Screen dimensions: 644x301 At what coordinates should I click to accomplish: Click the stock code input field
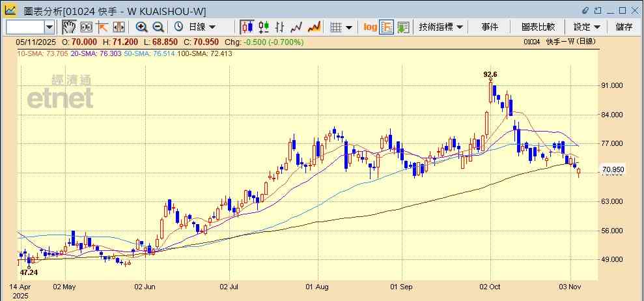[x=25, y=27]
